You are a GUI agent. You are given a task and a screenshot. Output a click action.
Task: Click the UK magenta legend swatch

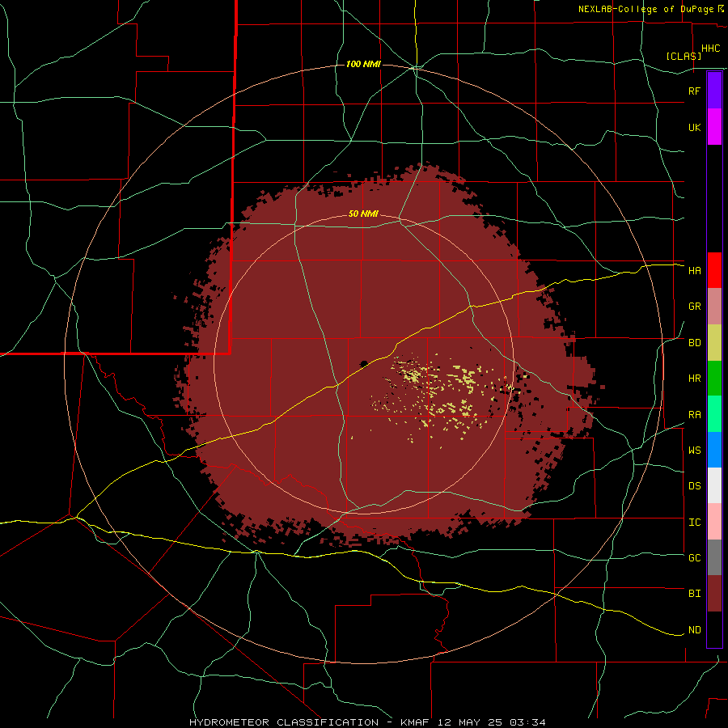click(x=714, y=127)
